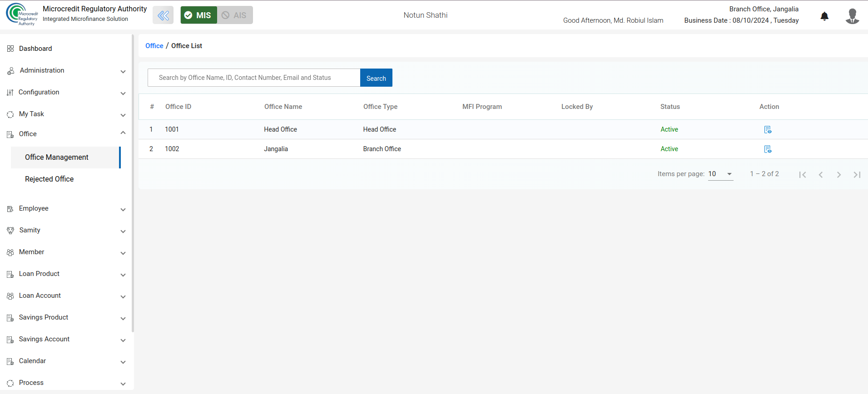Expand the Employee menu chevron
Viewport: 868px width, 394px height.
[x=123, y=210]
